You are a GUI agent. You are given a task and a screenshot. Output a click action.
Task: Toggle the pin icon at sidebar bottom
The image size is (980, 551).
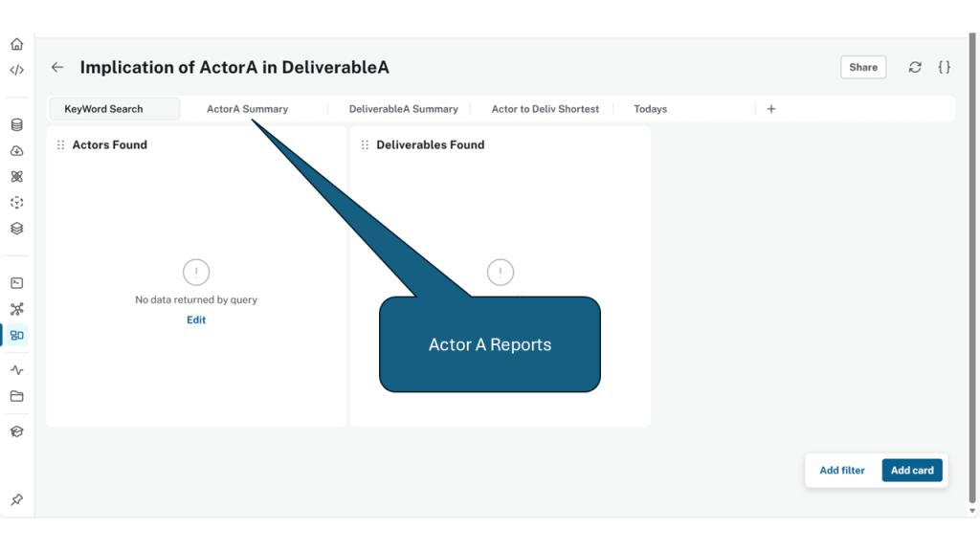coord(16,499)
